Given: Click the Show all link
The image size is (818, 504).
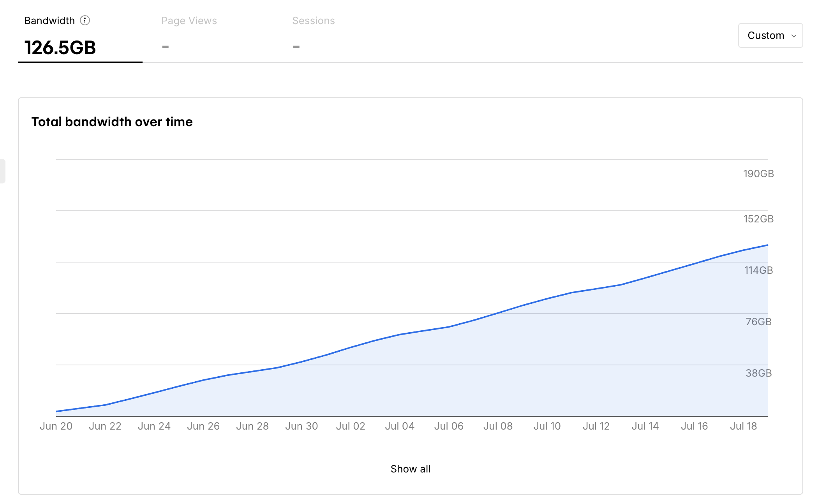Looking at the screenshot, I should pos(410,469).
